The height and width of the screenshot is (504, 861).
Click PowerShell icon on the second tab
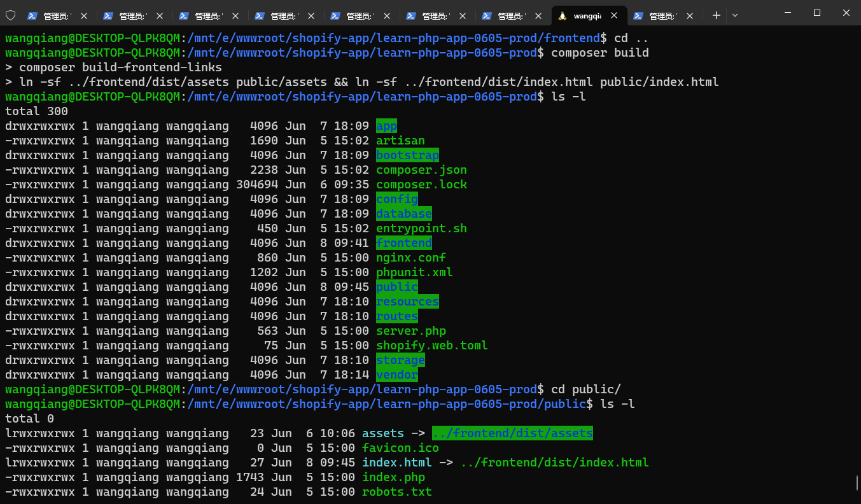tap(108, 16)
